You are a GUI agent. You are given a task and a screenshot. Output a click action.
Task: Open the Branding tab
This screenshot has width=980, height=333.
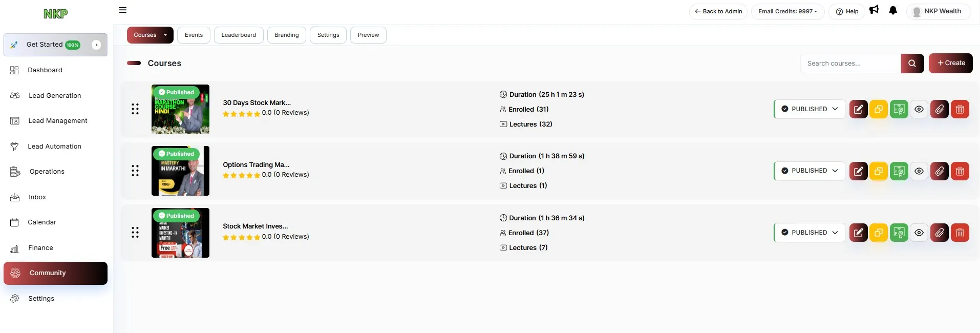pyautogui.click(x=286, y=35)
